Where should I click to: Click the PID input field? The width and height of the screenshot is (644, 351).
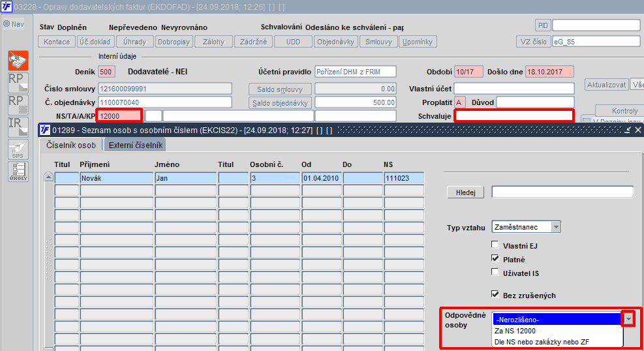(596, 25)
